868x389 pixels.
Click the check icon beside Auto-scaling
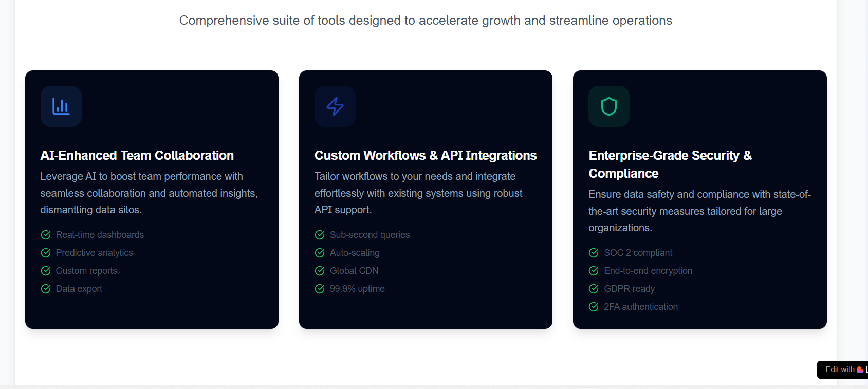[320, 253]
